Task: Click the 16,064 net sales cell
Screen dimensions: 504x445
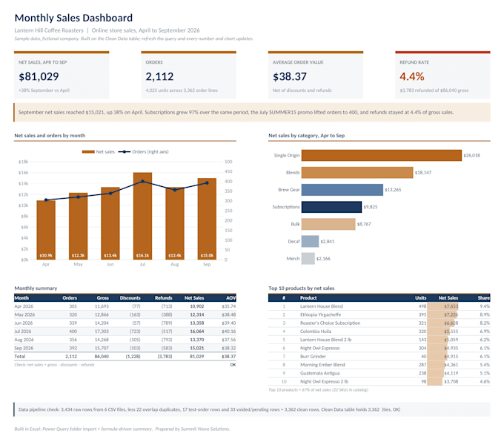Action: 196,332
